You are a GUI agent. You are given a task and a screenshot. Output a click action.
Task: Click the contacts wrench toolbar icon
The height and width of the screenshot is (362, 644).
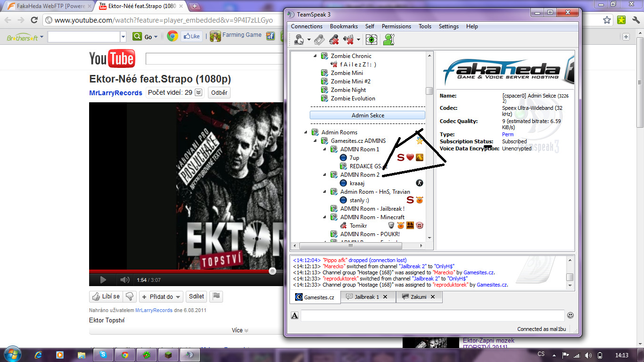coord(388,40)
